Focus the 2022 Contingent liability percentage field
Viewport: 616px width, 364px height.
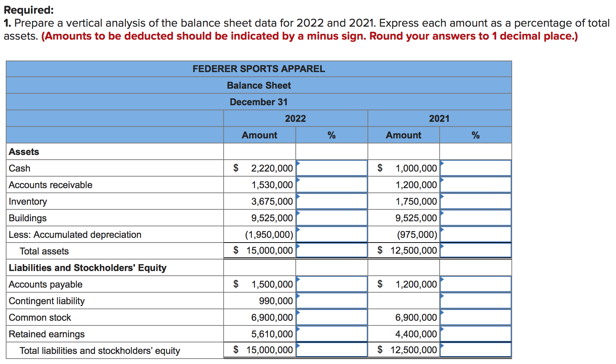(x=331, y=301)
